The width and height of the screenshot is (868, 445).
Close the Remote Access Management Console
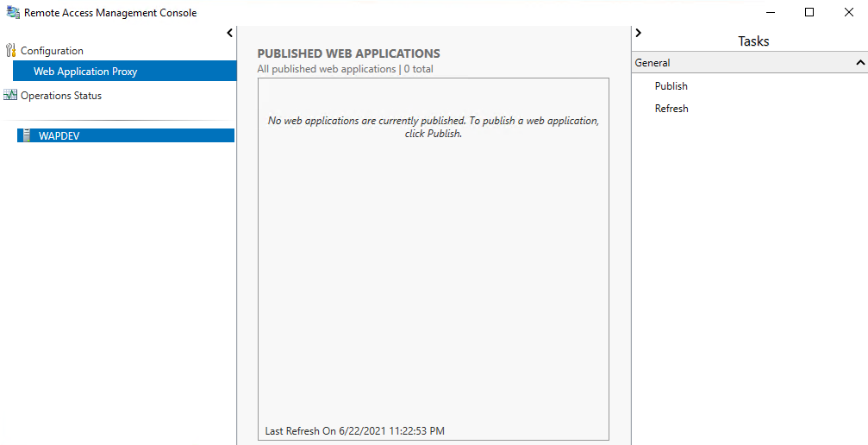point(849,12)
